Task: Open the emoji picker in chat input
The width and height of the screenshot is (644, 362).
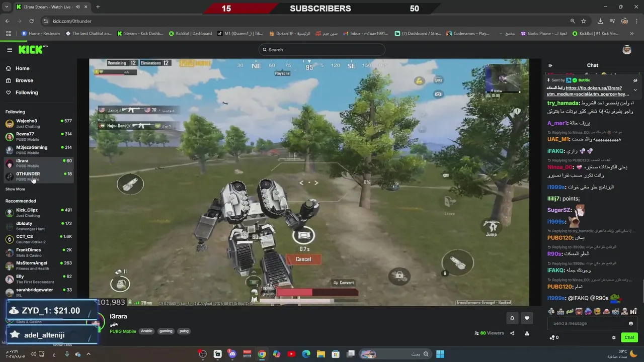Action: [x=631, y=323]
